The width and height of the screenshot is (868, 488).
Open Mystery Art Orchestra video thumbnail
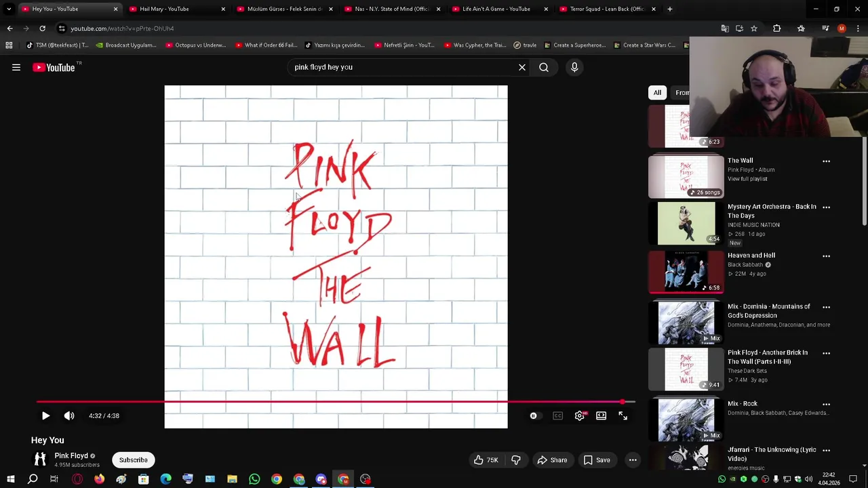(x=686, y=223)
